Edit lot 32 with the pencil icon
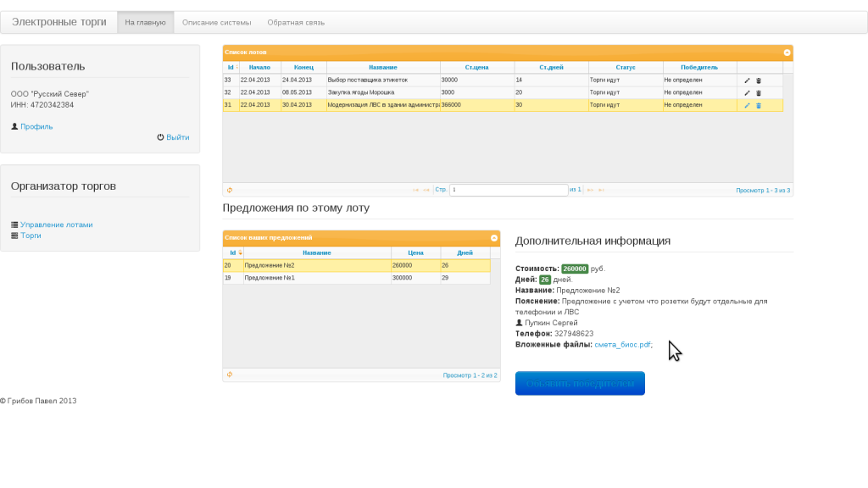 [747, 93]
